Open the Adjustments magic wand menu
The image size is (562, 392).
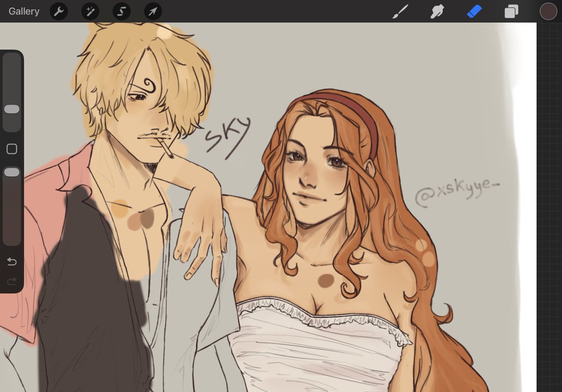pos(90,11)
